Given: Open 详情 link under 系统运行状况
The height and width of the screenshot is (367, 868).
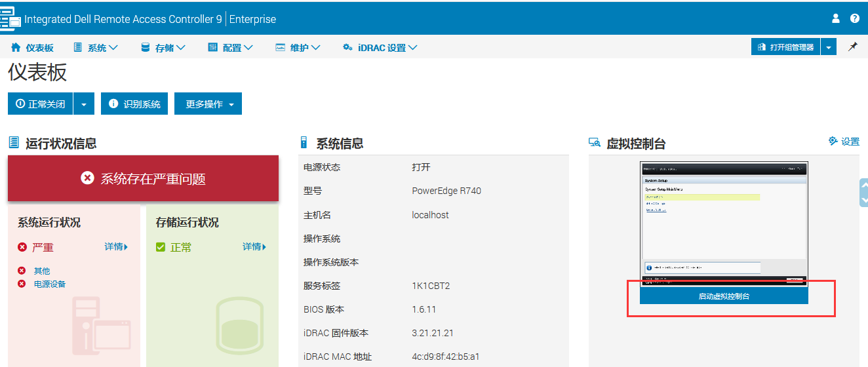Looking at the screenshot, I should tap(116, 247).
